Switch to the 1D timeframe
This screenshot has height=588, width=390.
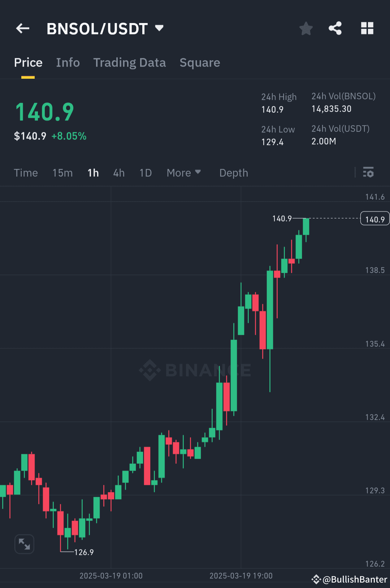tap(145, 173)
